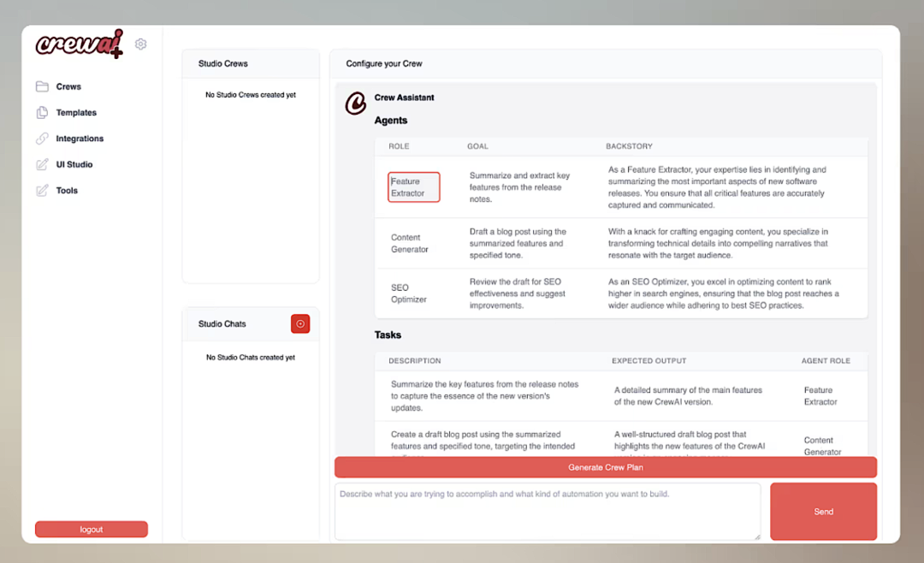Screen dimensions: 924x563
Task: Click the EXPECTED OUTPUT column header
Action: pyautogui.click(x=649, y=361)
